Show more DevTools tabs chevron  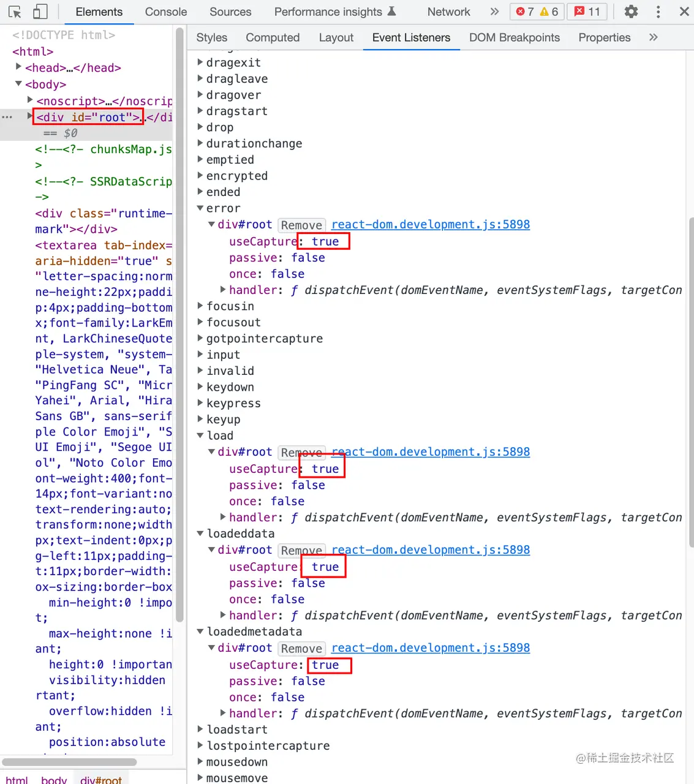(x=494, y=12)
